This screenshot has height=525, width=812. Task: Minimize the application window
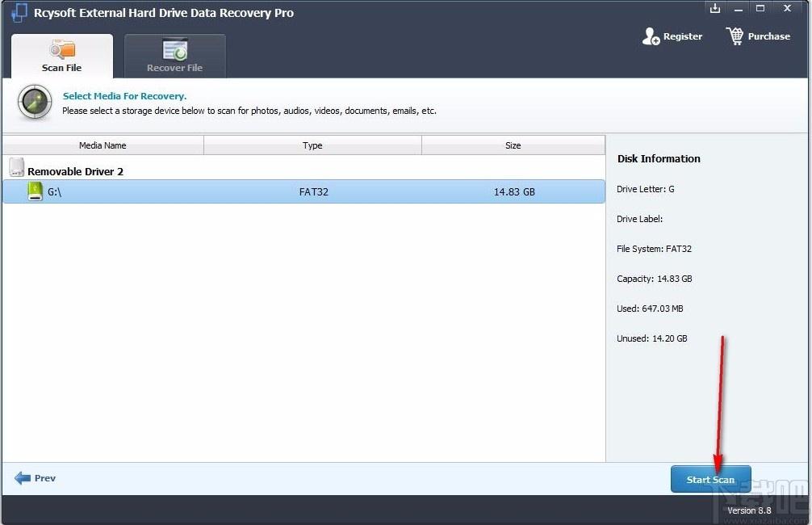click(x=739, y=9)
